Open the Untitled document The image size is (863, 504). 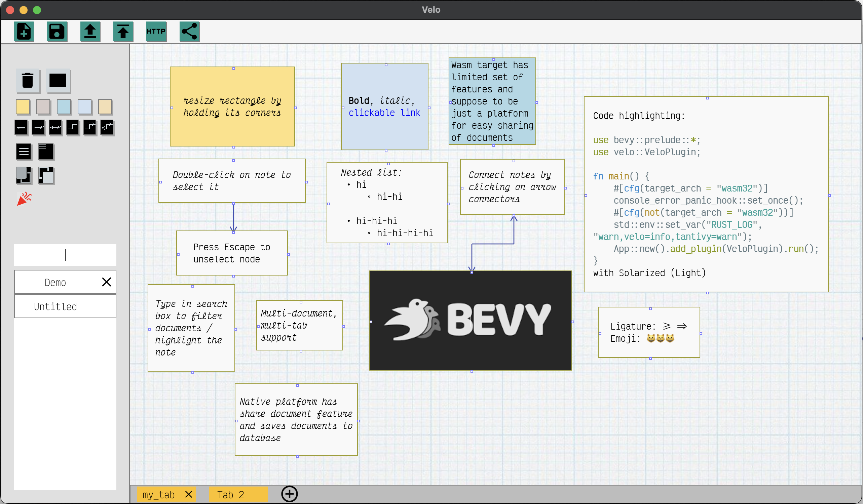pyautogui.click(x=65, y=306)
